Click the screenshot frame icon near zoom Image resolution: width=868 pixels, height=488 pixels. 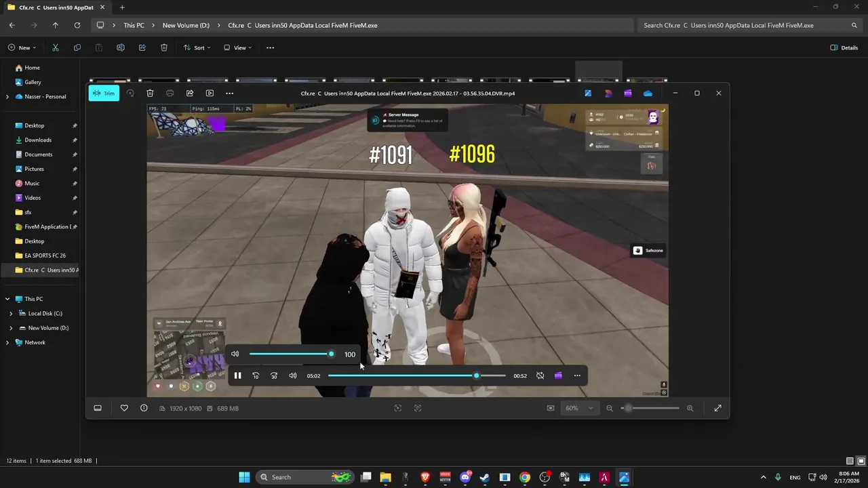click(x=550, y=408)
